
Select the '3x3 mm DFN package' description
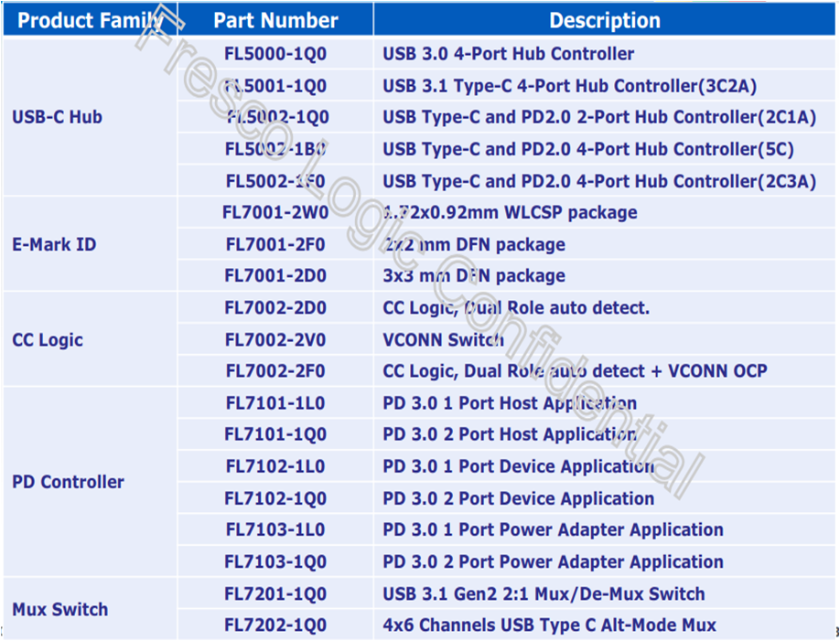pyautogui.click(x=474, y=276)
